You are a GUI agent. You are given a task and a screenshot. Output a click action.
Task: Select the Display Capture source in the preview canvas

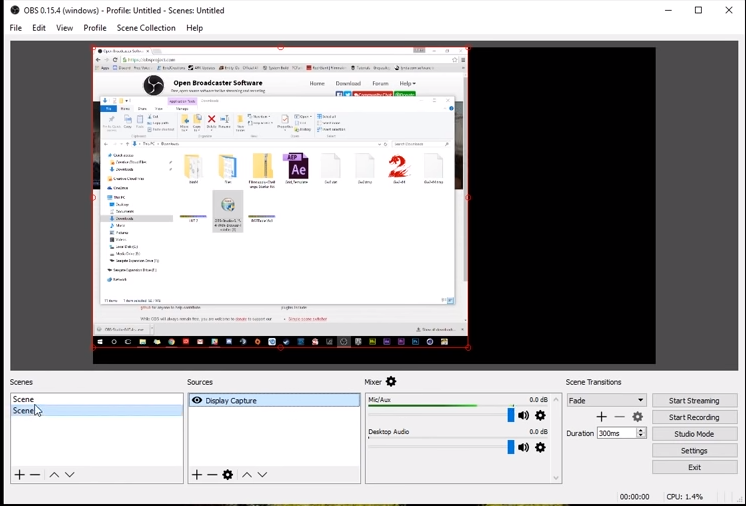pos(280,197)
